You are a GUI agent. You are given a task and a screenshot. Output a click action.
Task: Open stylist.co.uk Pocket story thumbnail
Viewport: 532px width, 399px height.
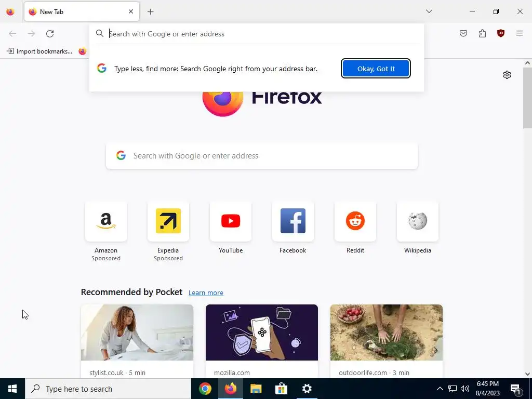137,332
